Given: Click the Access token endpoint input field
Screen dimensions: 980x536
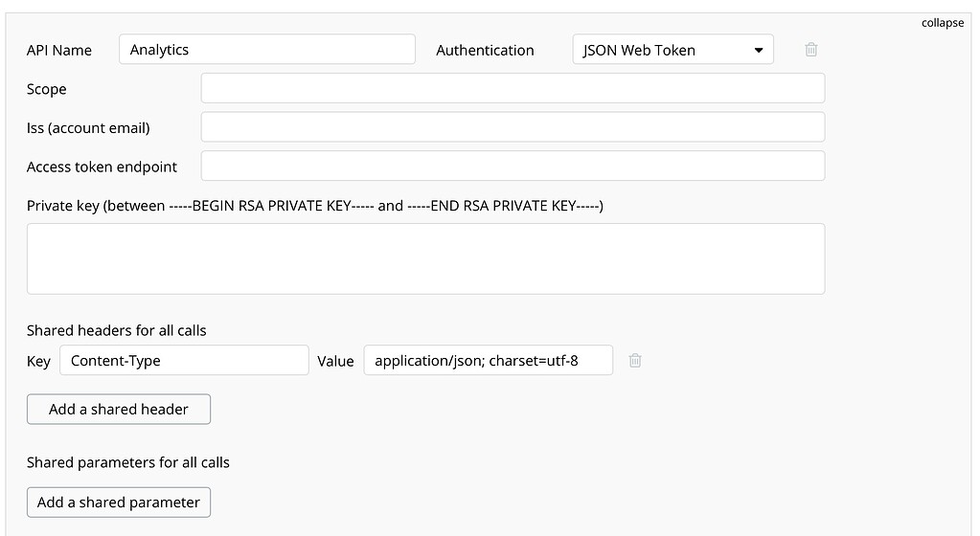Looking at the screenshot, I should [x=513, y=166].
